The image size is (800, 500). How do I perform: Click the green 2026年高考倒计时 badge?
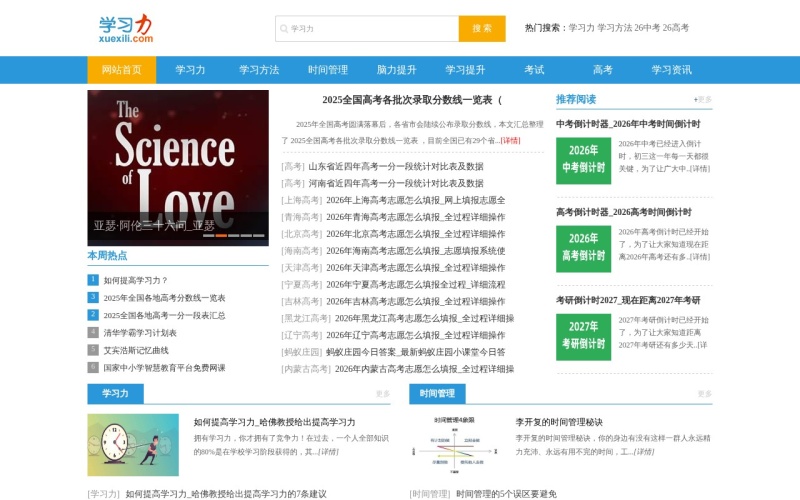583,248
